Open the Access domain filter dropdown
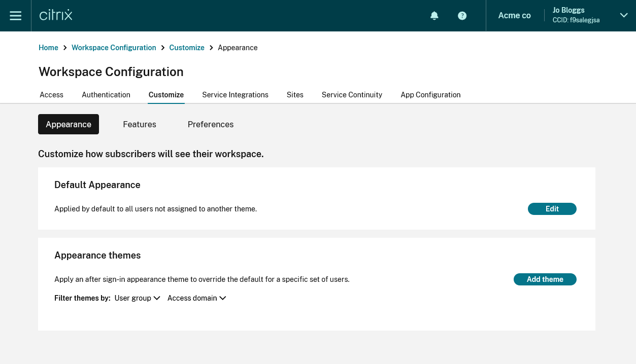This screenshot has height=364, width=636. [196, 298]
